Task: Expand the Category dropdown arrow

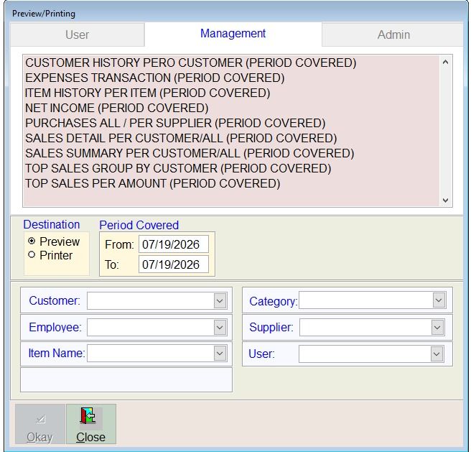Action: pyautogui.click(x=439, y=300)
